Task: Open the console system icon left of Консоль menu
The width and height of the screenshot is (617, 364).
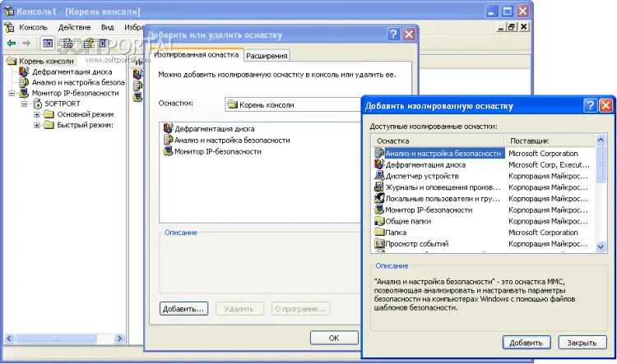Action: pos(9,27)
